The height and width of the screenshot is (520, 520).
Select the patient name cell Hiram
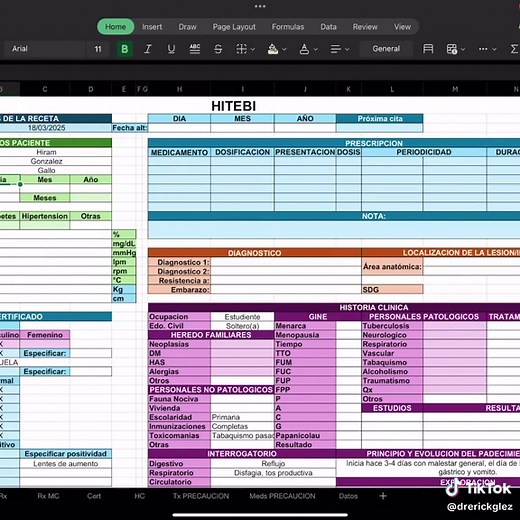[x=46, y=152]
